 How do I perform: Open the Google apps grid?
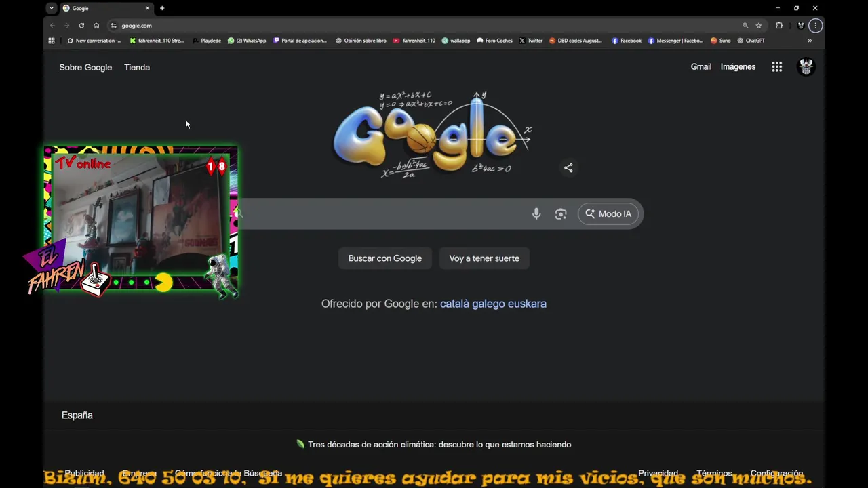(777, 66)
